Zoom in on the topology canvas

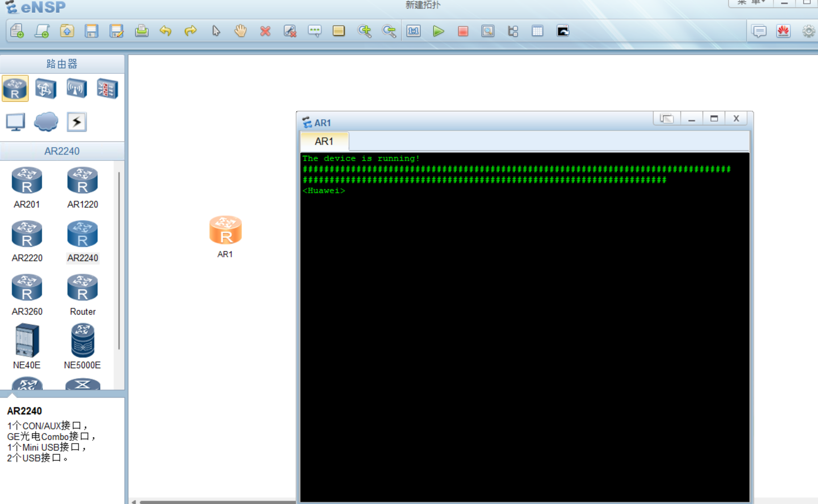(x=365, y=31)
